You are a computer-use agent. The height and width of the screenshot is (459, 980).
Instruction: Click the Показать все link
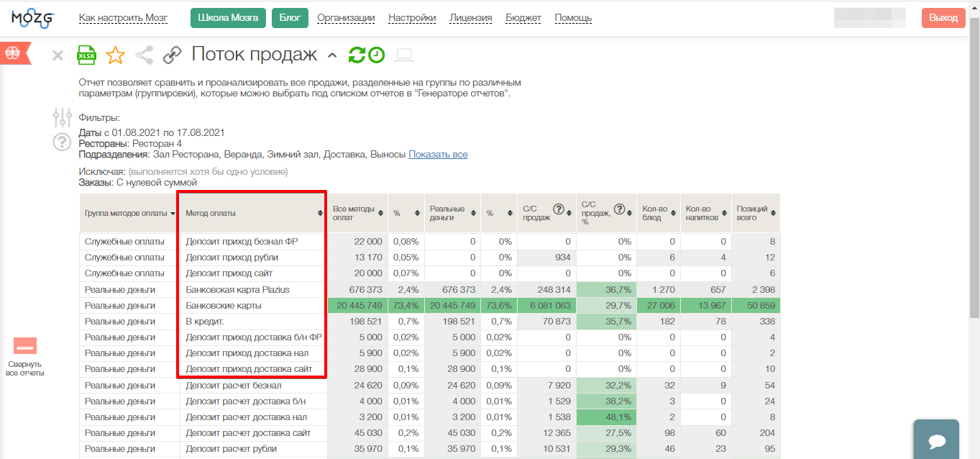(438, 155)
